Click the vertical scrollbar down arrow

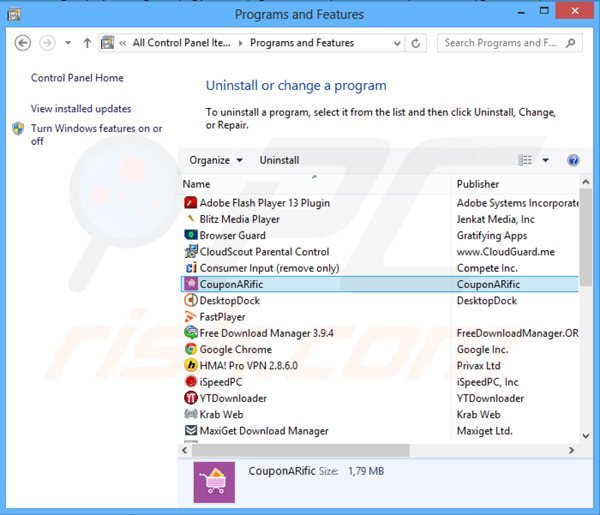(x=585, y=435)
